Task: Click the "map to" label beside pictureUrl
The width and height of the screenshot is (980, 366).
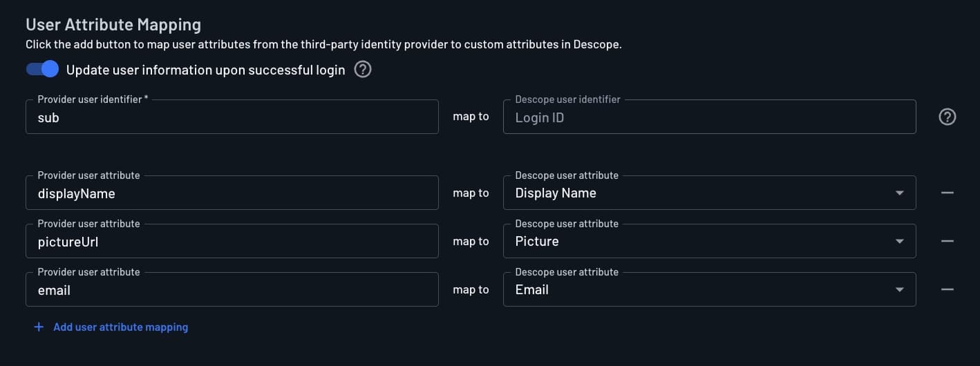Action: coord(471,241)
